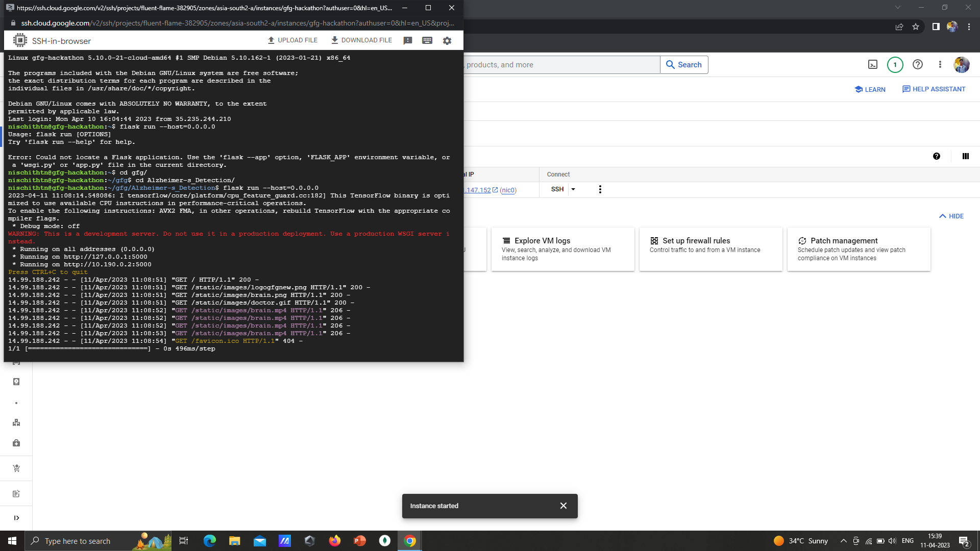This screenshot has height=551, width=980.
Task: Open the column display options icon
Action: pyautogui.click(x=966, y=157)
